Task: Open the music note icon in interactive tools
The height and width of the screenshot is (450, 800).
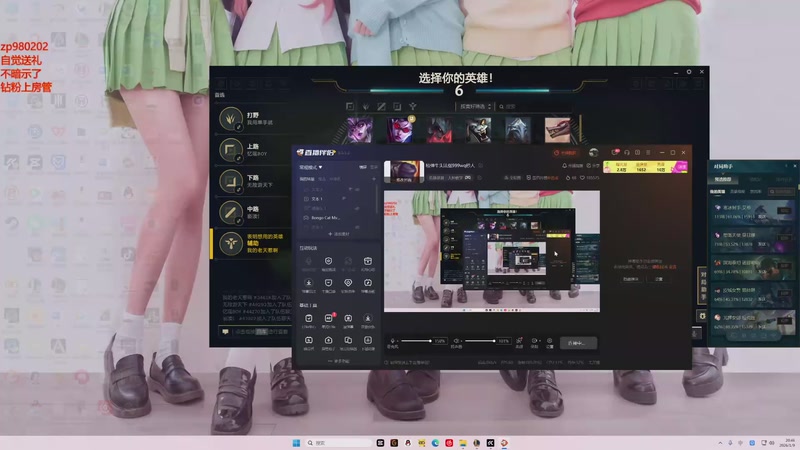Action: coord(367,285)
